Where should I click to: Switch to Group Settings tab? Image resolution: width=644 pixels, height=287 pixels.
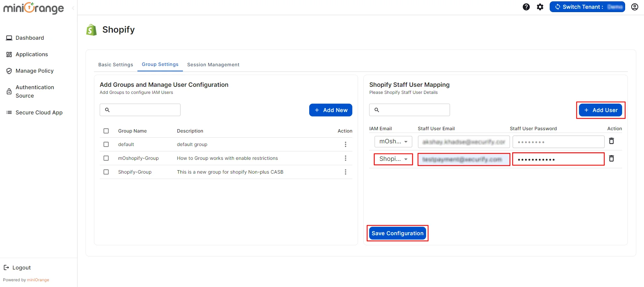pos(160,64)
